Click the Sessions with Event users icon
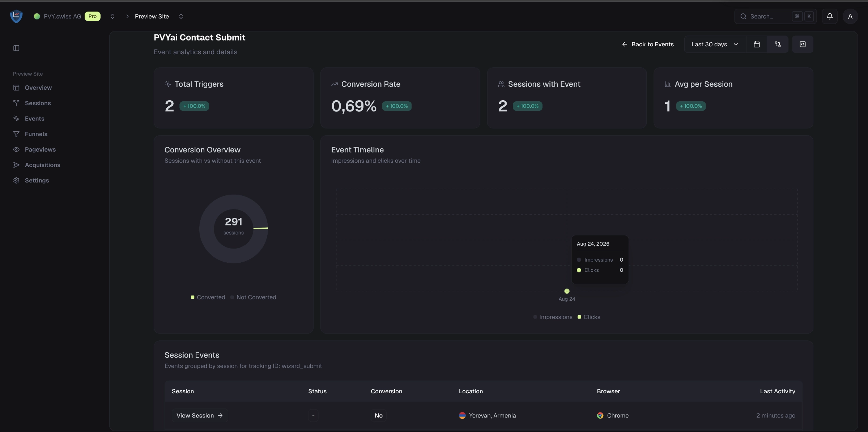868x432 pixels. tap(501, 84)
